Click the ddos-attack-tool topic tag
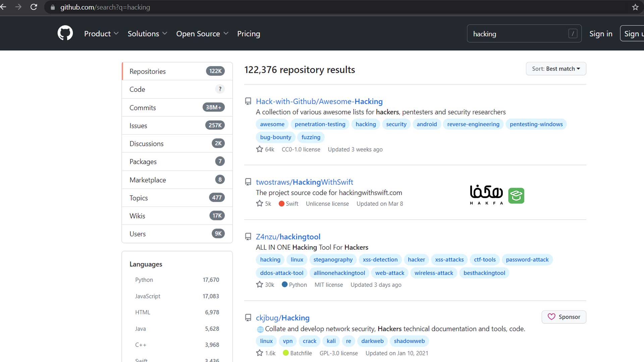 click(x=281, y=273)
